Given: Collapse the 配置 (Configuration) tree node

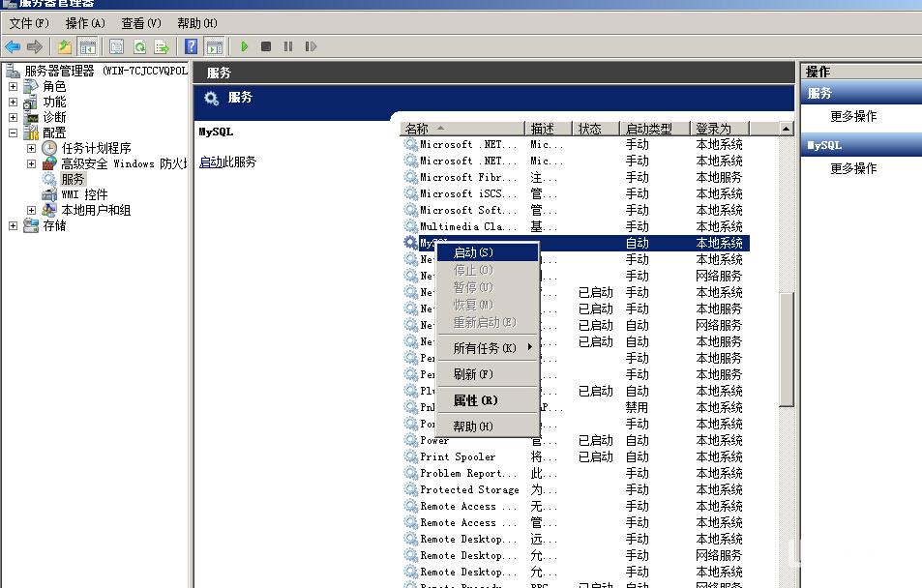Looking at the screenshot, I should [x=14, y=132].
